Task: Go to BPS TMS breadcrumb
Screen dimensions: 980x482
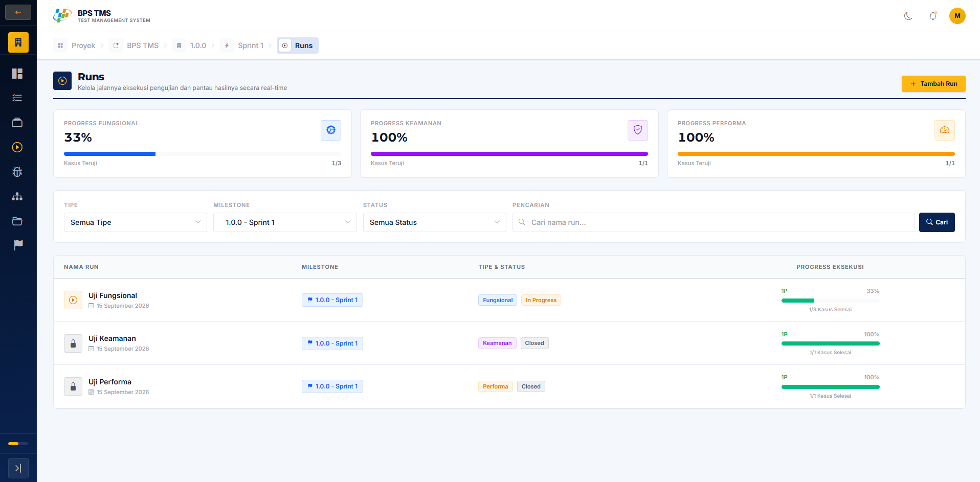Action: click(x=135, y=45)
